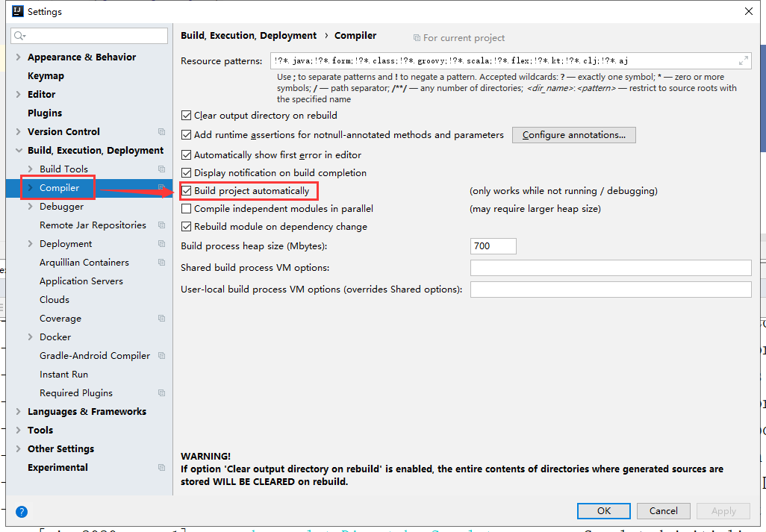The height and width of the screenshot is (532, 766).
Task: Focus the settings search field
Action: (90, 36)
